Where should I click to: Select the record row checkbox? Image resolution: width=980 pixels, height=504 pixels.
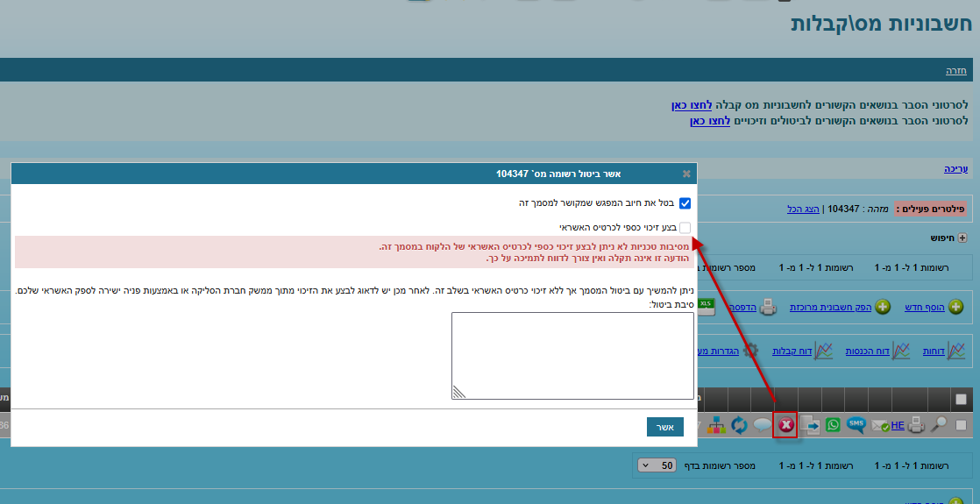(962, 425)
